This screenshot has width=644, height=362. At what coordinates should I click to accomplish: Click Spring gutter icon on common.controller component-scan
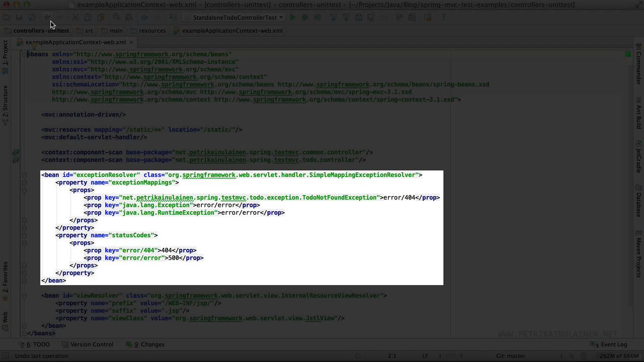coord(16,152)
